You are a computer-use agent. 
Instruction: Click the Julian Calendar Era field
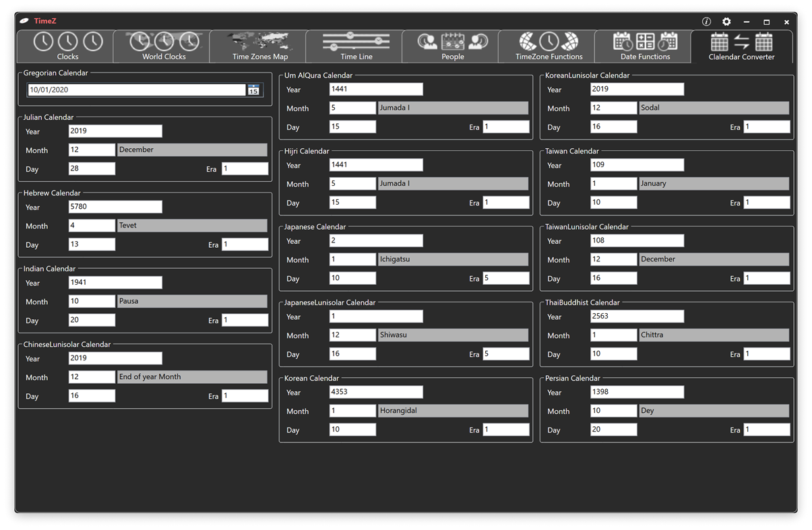tap(245, 168)
